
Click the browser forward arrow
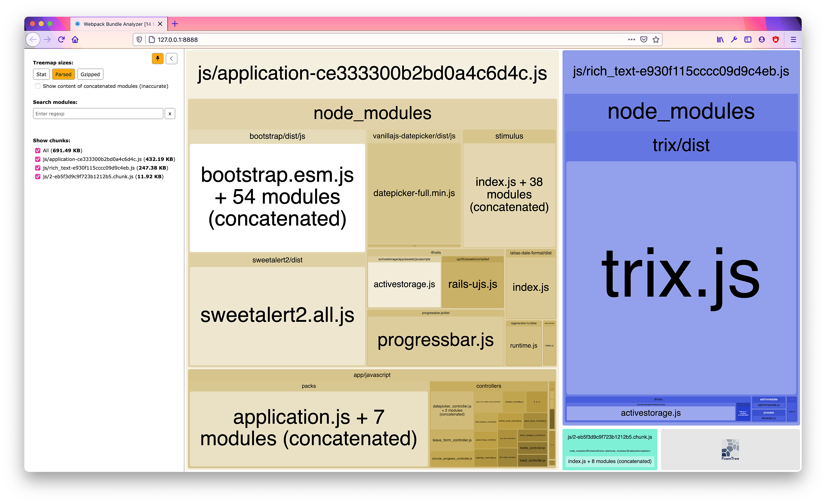pyautogui.click(x=47, y=39)
